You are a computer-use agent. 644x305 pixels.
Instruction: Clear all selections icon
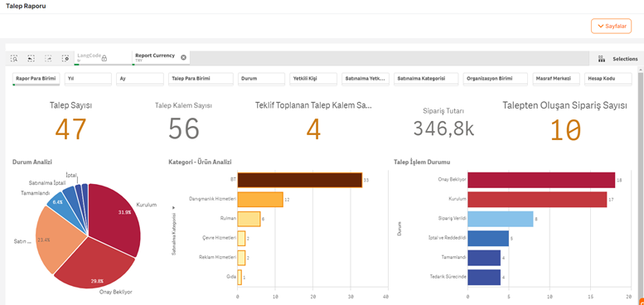[65, 58]
